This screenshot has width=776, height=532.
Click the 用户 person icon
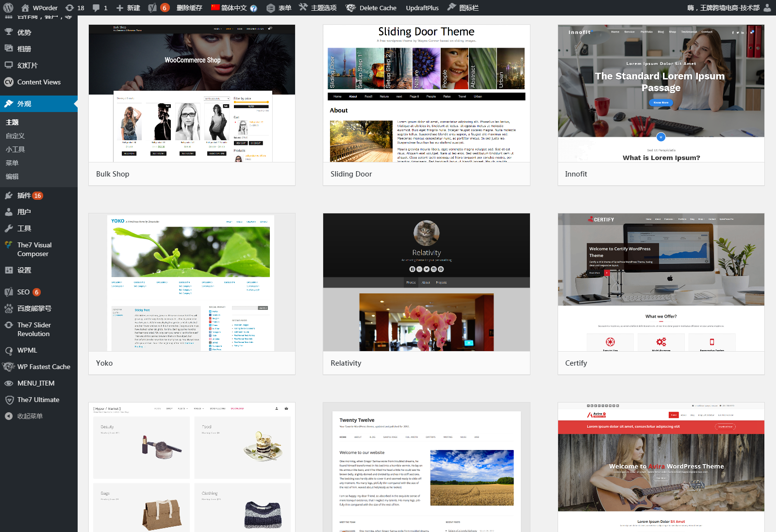point(9,212)
